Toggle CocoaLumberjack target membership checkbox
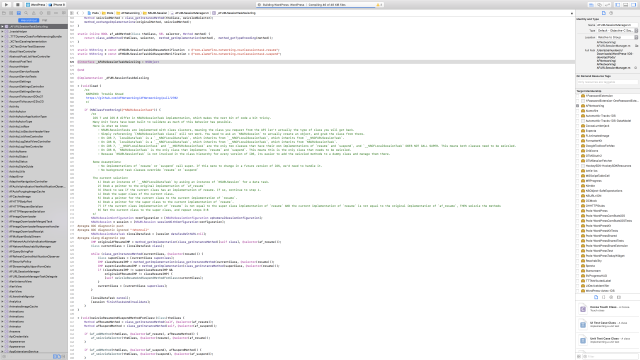Image resolution: width=640 pixels, height=360 pixels. click(x=578, y=126)
